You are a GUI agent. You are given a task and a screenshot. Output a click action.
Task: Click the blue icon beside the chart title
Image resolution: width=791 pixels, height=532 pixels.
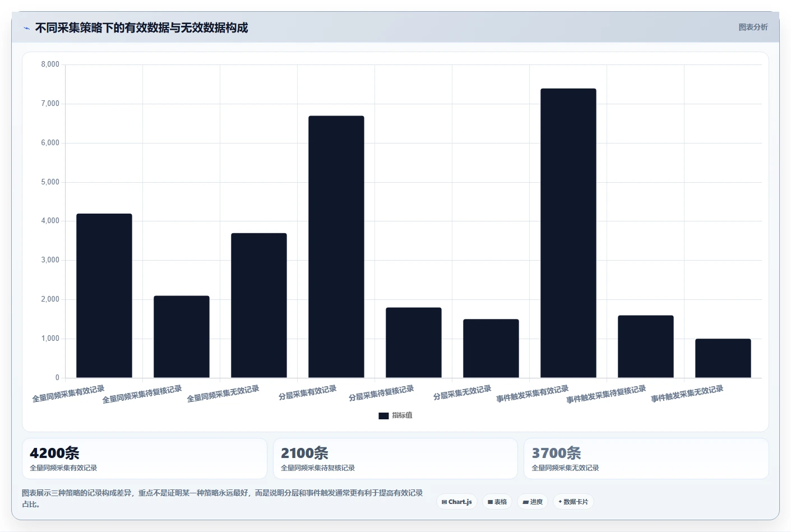coord(26,28)
